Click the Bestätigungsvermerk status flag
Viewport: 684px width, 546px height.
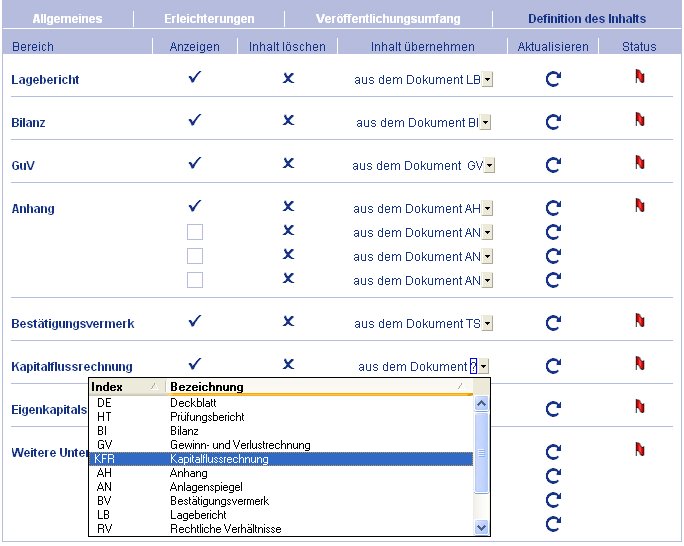[x=640, y=321]
